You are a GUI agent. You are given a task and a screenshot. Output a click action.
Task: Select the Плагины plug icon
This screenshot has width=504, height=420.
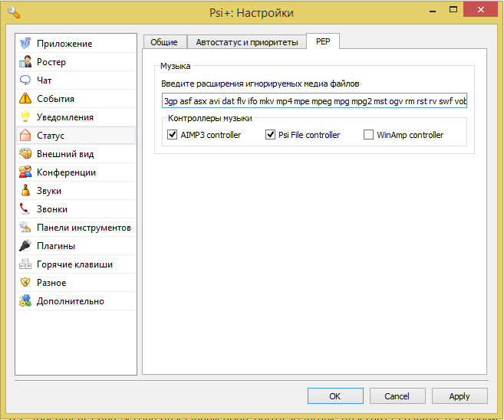[x=25, y=246]
